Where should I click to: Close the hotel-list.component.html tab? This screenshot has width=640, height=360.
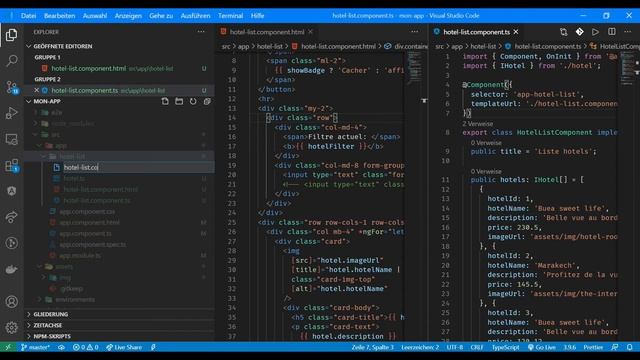311,32
